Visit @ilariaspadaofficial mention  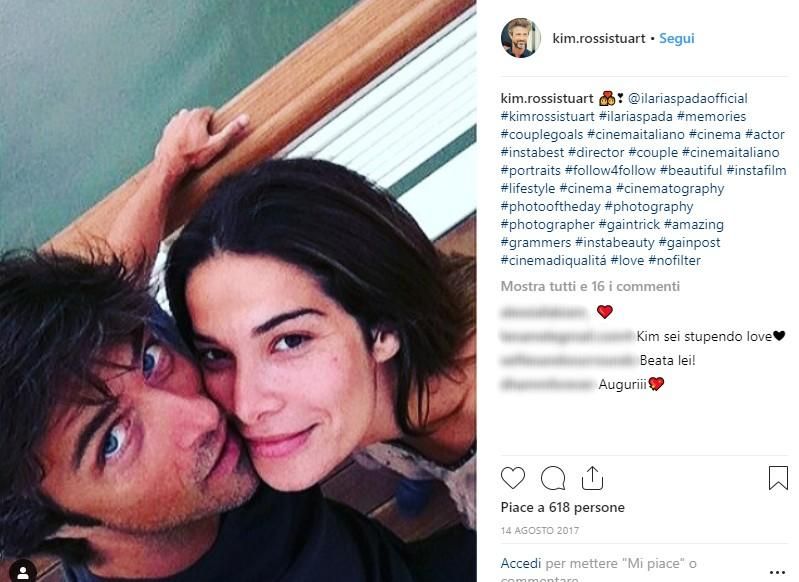click(687, 98)
